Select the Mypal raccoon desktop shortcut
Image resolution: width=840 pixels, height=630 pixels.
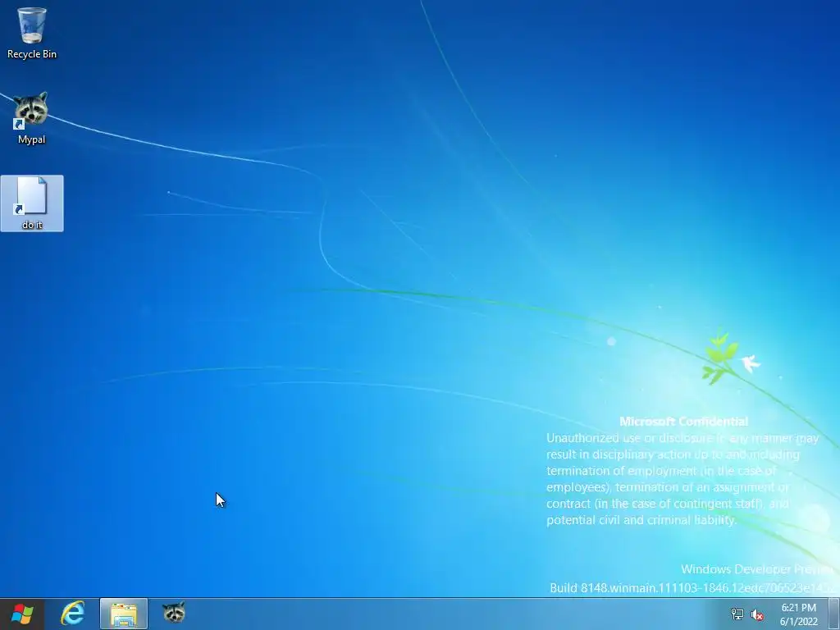[x=32, y=118]
